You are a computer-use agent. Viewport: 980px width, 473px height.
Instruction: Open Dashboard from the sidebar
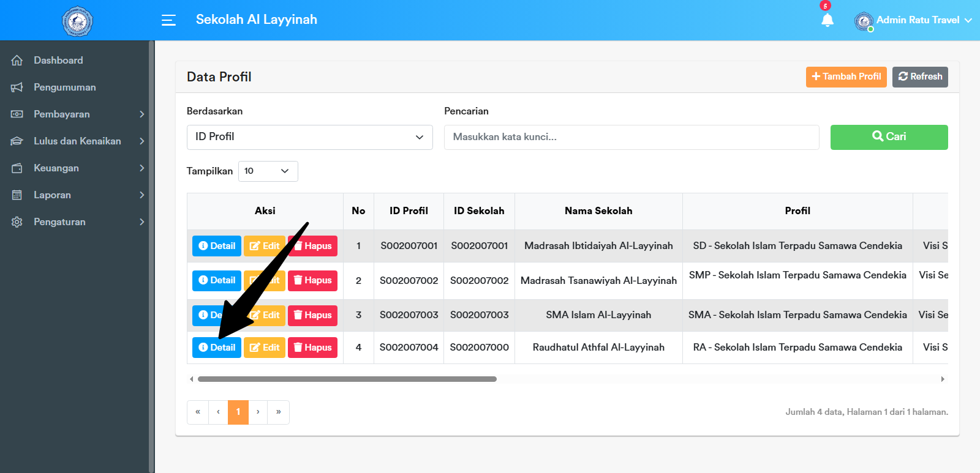click(58, 60)
